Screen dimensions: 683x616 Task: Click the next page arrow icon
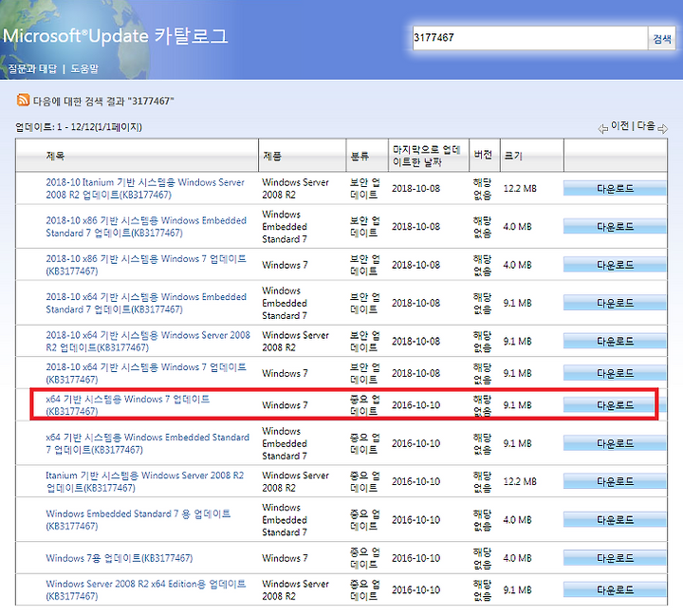click(x=662, y=128)
